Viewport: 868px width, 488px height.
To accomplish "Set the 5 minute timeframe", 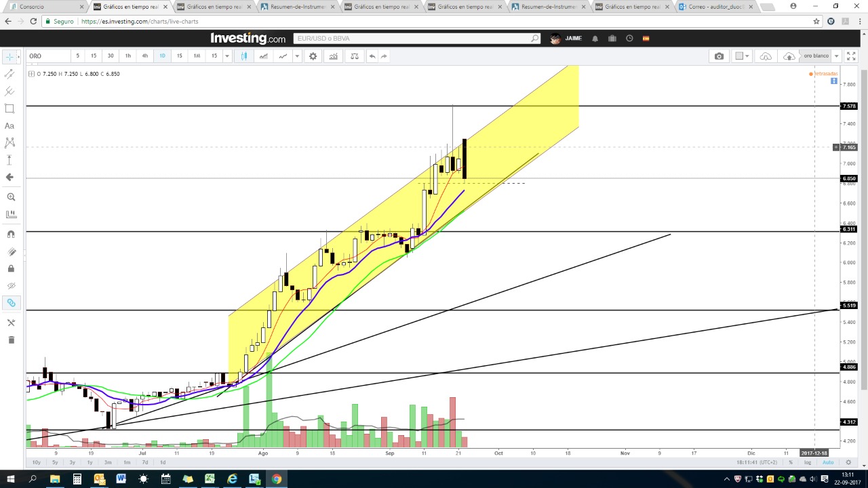I will [x=77, y=56].
